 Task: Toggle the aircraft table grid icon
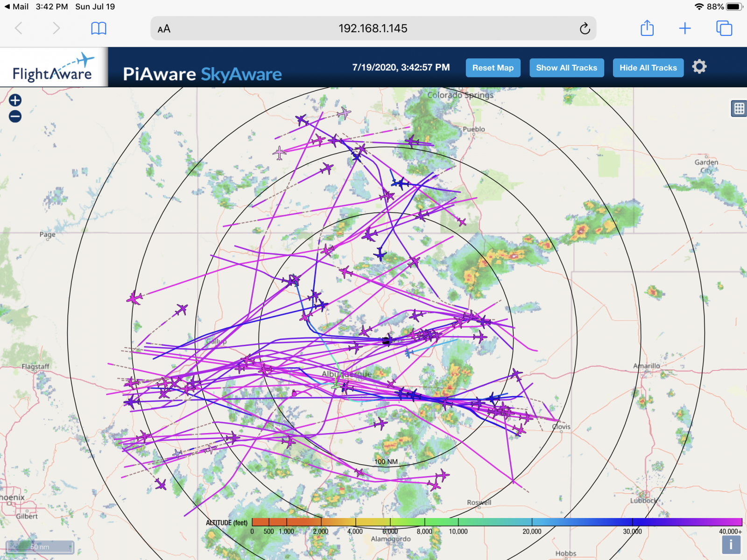pyautogui.click(x=739, y=109)
